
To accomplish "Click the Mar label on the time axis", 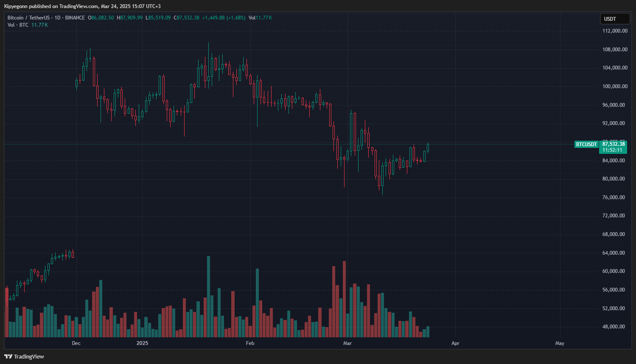I will (347, 343).
